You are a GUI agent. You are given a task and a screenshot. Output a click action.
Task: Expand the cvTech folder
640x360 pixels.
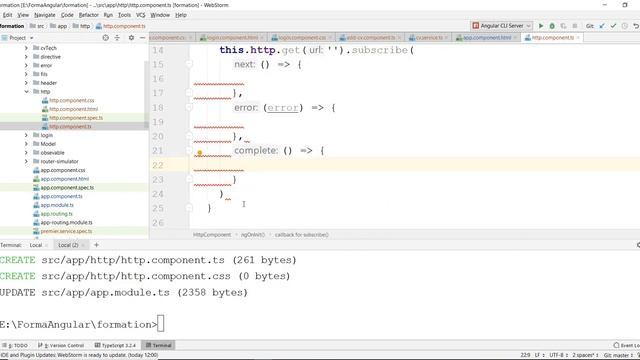(x=26, y=48)
